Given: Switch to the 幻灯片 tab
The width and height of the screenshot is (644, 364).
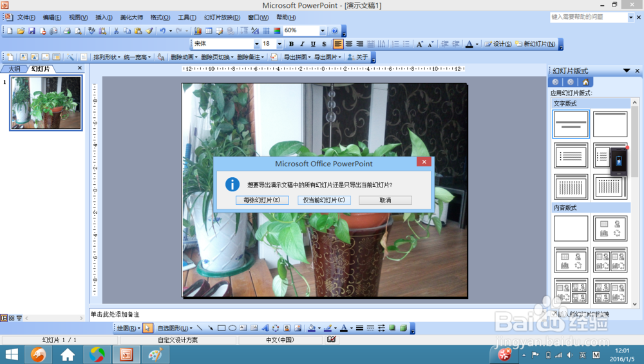Looking at the screenshot, I should [x=40, y=68].
